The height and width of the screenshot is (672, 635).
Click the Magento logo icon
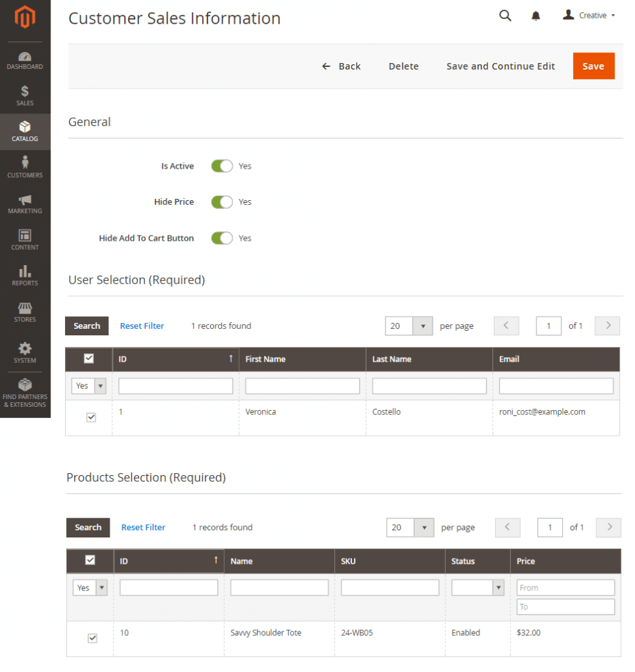click(x=25, y=18)
